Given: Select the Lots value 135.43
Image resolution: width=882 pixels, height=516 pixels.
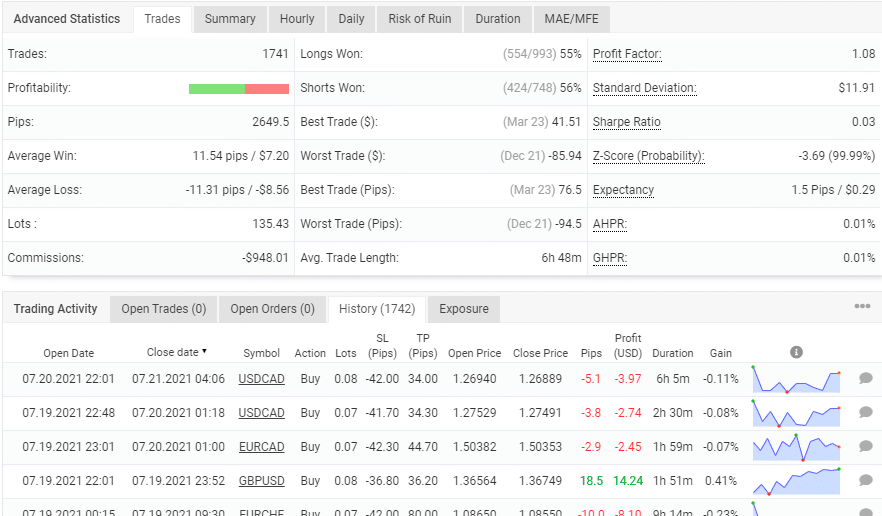Looking at the screenshot, I should 271,224.
